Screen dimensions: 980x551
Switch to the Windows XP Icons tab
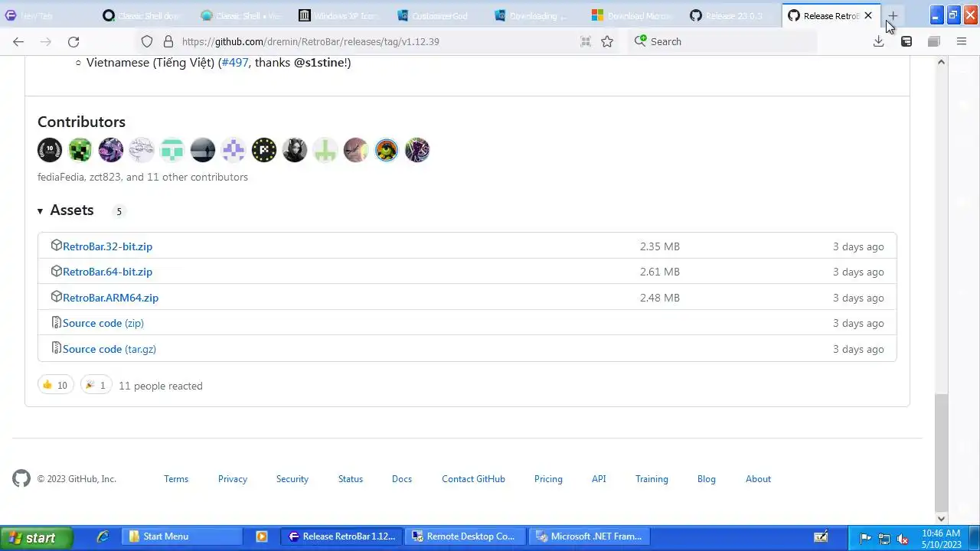tap(338, 15)
